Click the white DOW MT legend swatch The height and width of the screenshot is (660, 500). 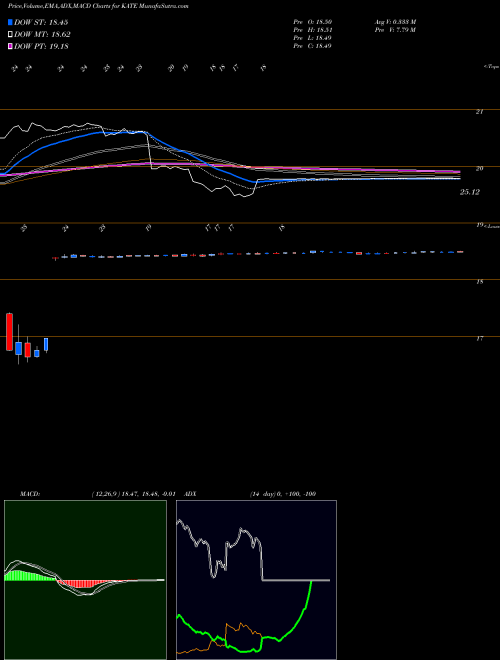point(10,35)
